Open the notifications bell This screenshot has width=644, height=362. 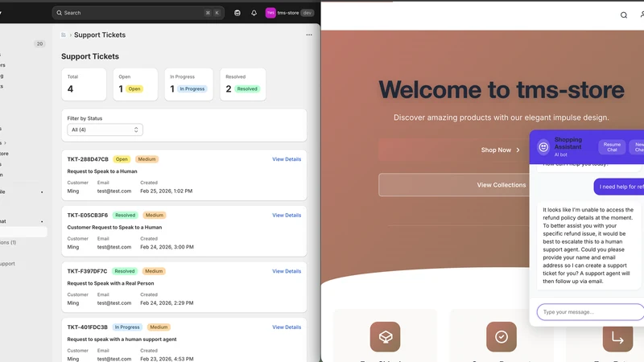(254, 13)
